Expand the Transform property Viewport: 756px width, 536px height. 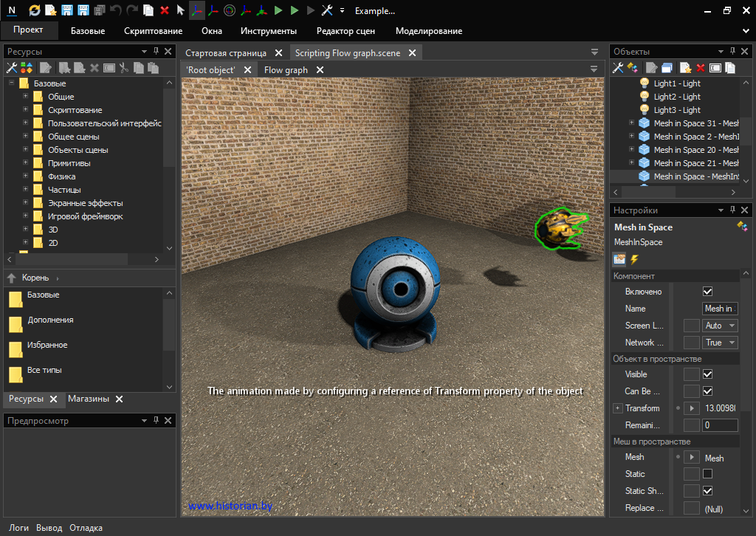pos(617,408)
